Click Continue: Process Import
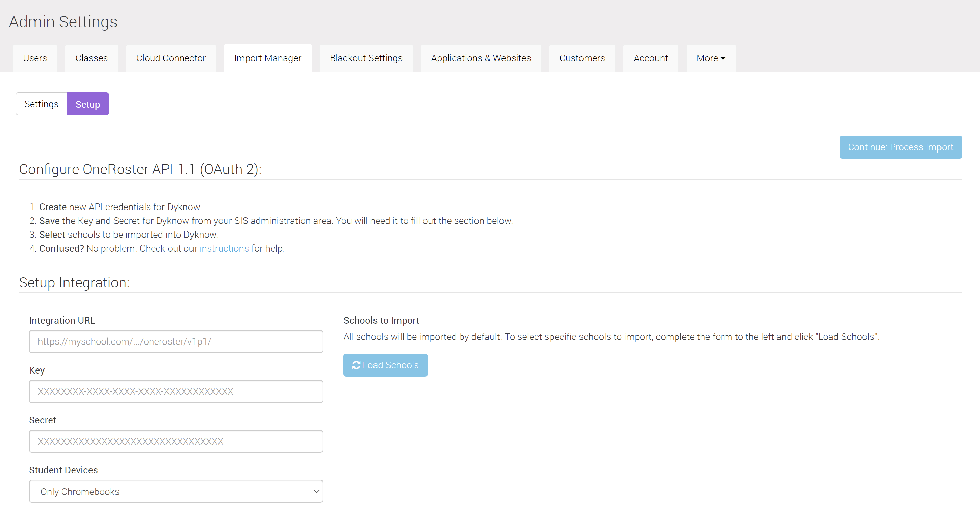 tap(901, 147)
